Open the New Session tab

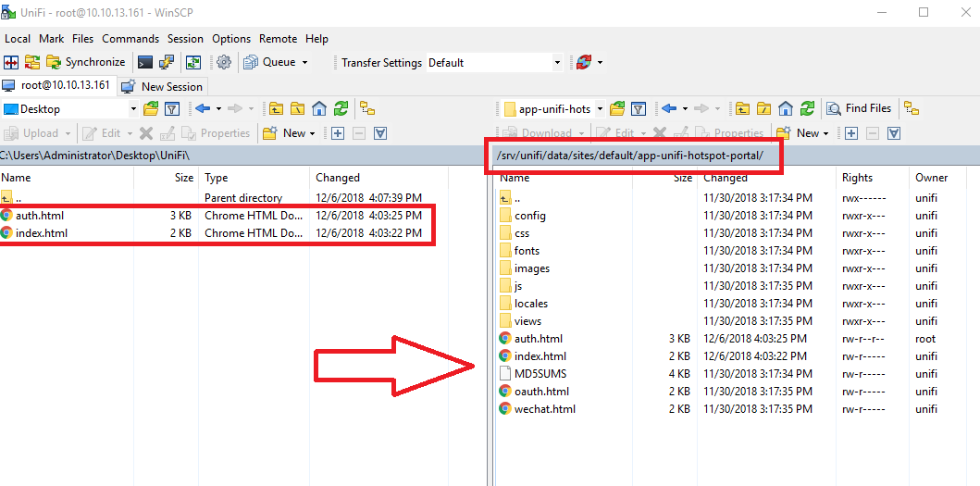(162, 86)
